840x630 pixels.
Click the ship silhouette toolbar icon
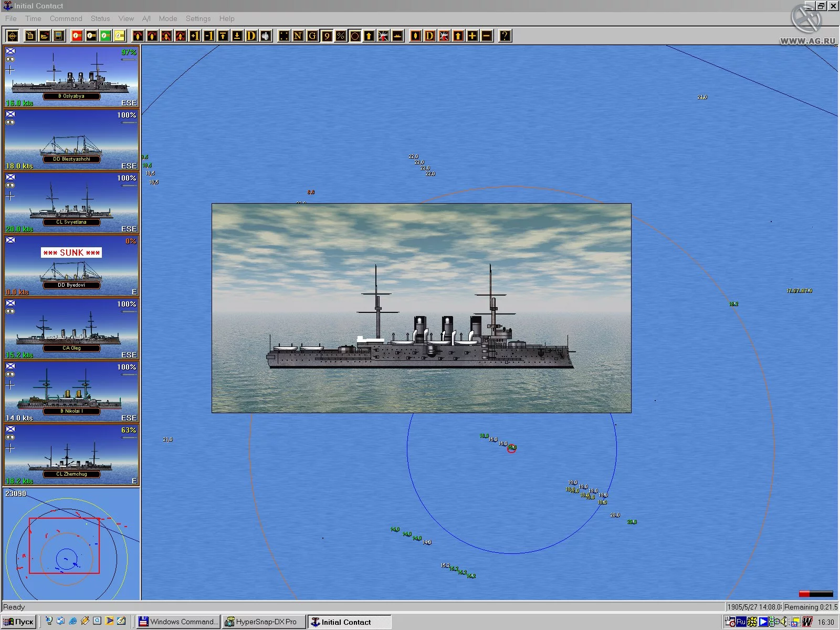397,36
